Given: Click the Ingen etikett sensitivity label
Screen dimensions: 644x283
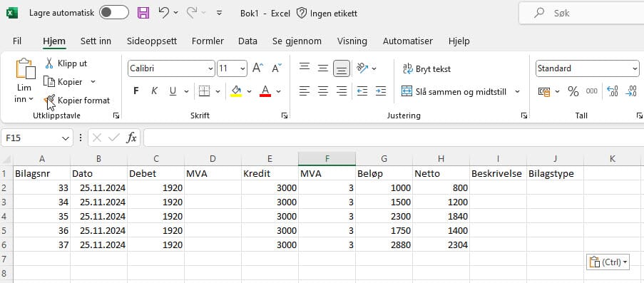Looking at the screenshot, I should click(327, 14).
